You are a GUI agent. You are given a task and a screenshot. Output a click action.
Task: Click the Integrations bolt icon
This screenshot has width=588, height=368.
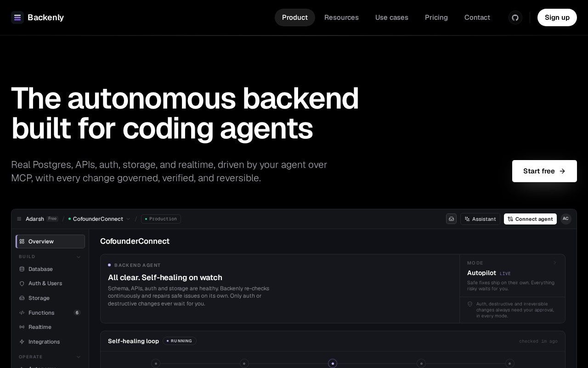click(x=22, y=342)
